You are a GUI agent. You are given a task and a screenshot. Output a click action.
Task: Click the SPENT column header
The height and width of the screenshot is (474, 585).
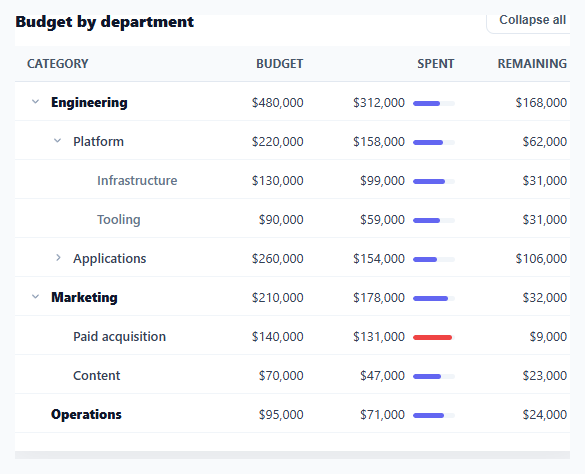(435, 64)
